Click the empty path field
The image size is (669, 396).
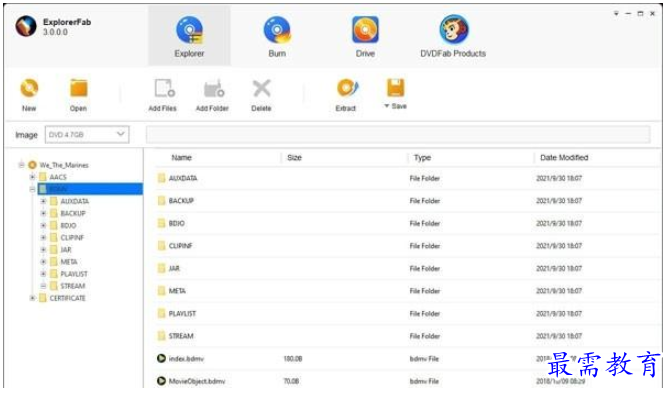398,134
